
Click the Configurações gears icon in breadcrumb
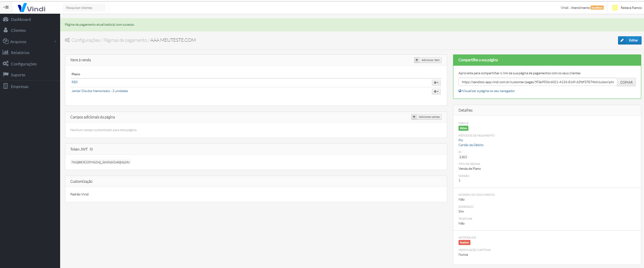(x=67, y=40)
